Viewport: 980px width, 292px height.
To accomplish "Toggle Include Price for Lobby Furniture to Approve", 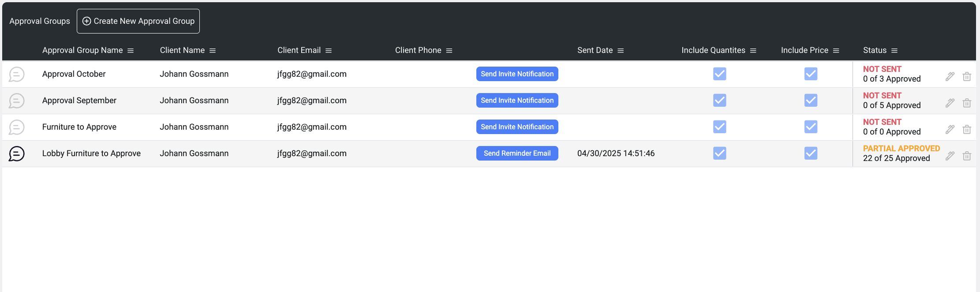I will (x=811, y=153).
